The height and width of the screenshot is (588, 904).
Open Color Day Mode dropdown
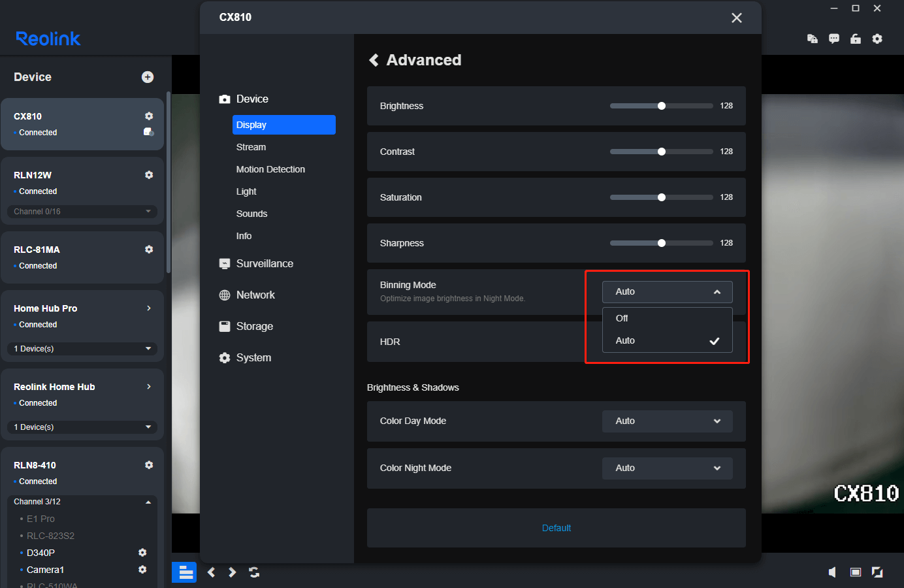click(x=668, y=421)
